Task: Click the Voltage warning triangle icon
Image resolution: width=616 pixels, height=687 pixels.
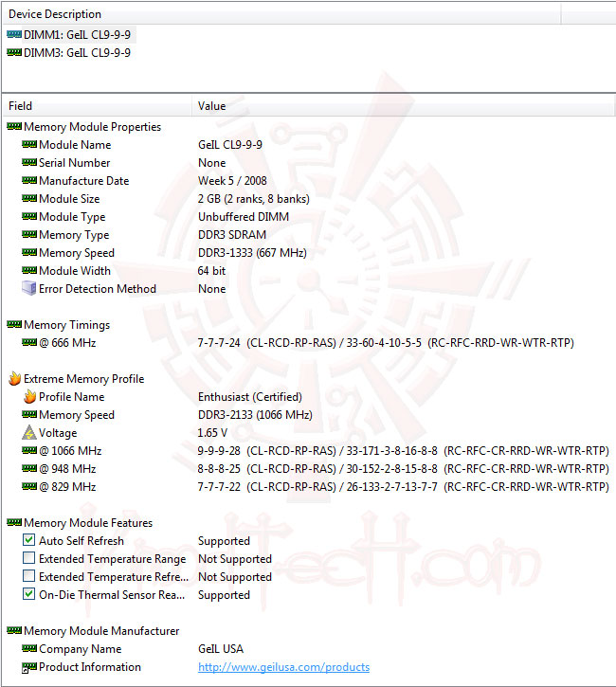Action: 29,432
